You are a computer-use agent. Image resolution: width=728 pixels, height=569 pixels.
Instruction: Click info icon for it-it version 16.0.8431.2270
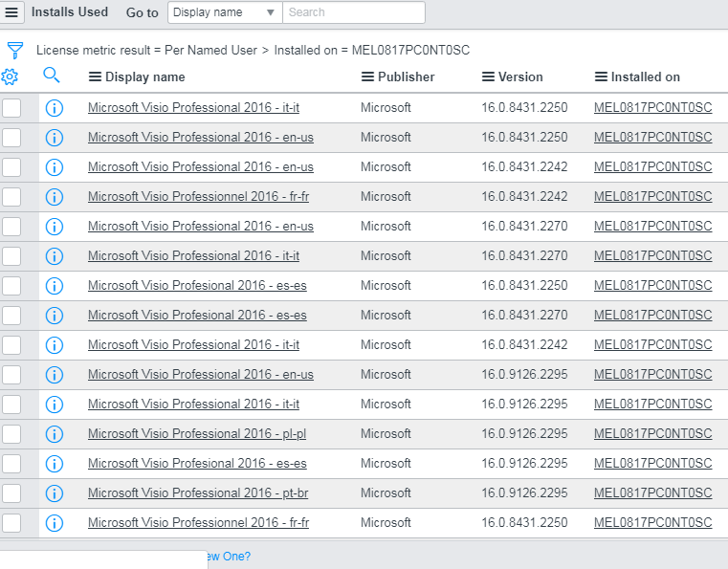click(x=55, y=256)
